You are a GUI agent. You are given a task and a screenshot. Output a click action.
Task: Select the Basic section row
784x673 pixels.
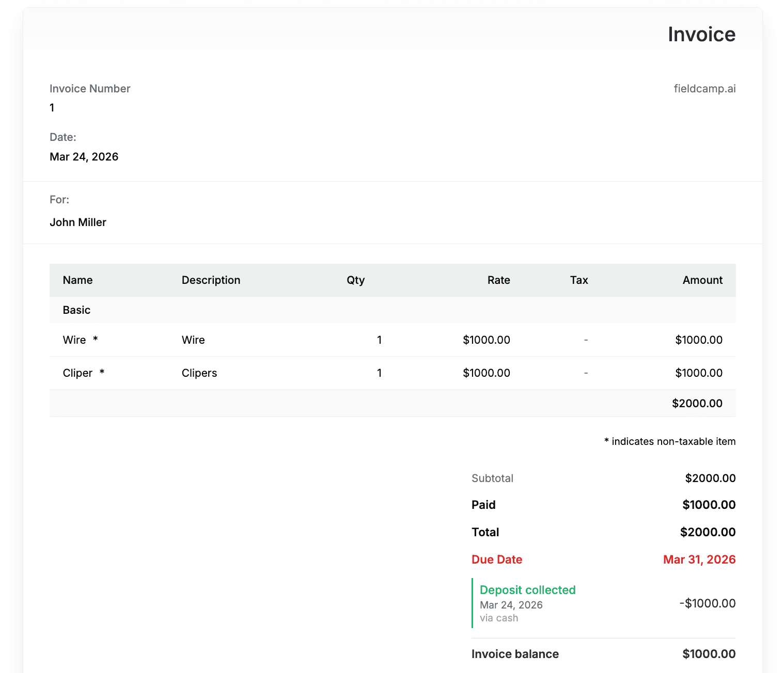[76, 310]
